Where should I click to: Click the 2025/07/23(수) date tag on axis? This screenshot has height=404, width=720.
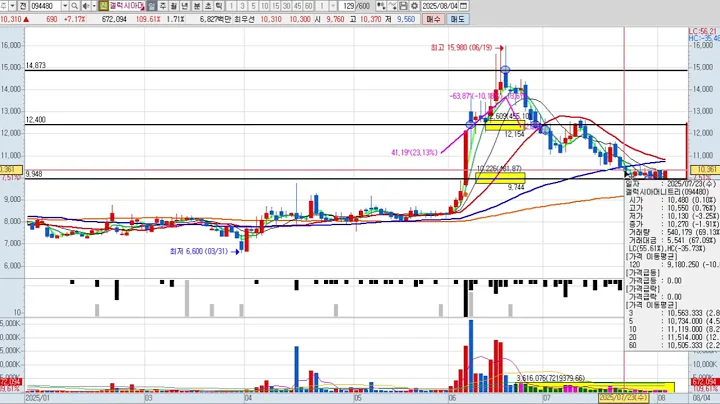point(624,398)
